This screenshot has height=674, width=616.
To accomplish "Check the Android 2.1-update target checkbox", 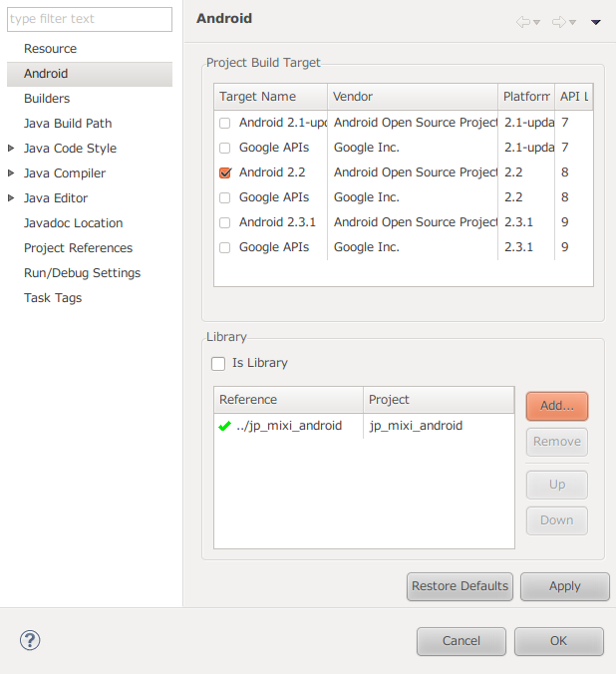I will coord(225,123).
